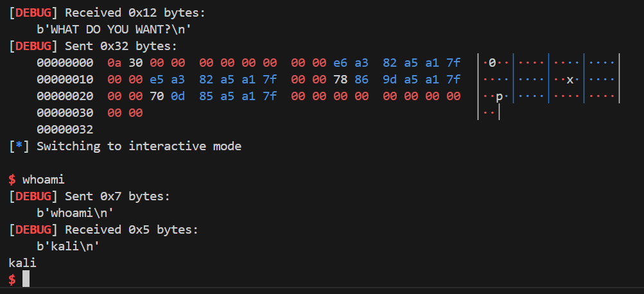Click the terminal cursor block at the prompt
Image resolution: width=644 pixels, height=294 pixels.
tap(26, 279)
